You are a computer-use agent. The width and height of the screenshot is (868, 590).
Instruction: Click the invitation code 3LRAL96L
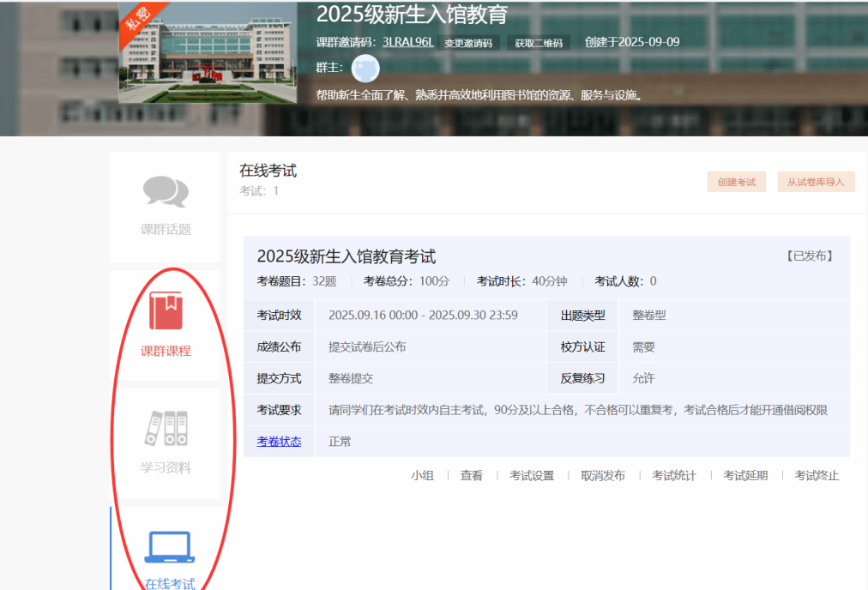click(408, 41)
